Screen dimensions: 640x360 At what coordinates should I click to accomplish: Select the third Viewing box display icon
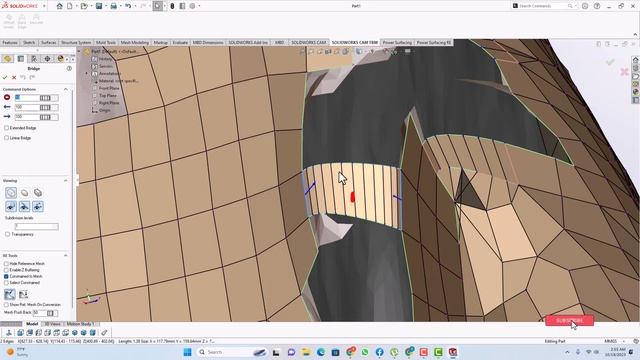38,193
